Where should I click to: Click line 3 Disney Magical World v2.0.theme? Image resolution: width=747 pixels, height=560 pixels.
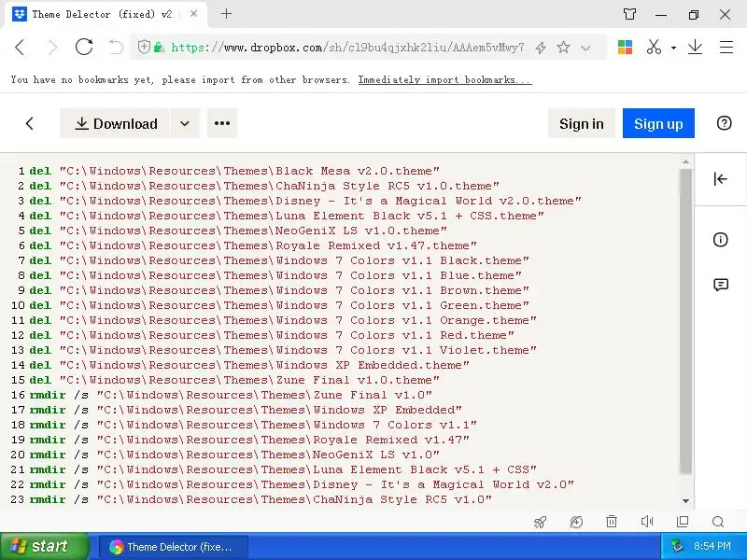point(320,201)
